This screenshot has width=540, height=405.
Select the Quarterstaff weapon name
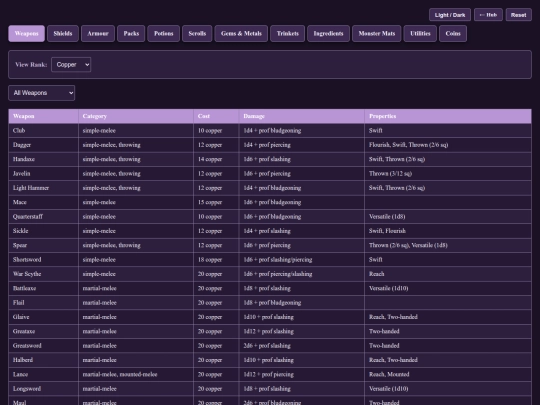click(x=28, y=217)
